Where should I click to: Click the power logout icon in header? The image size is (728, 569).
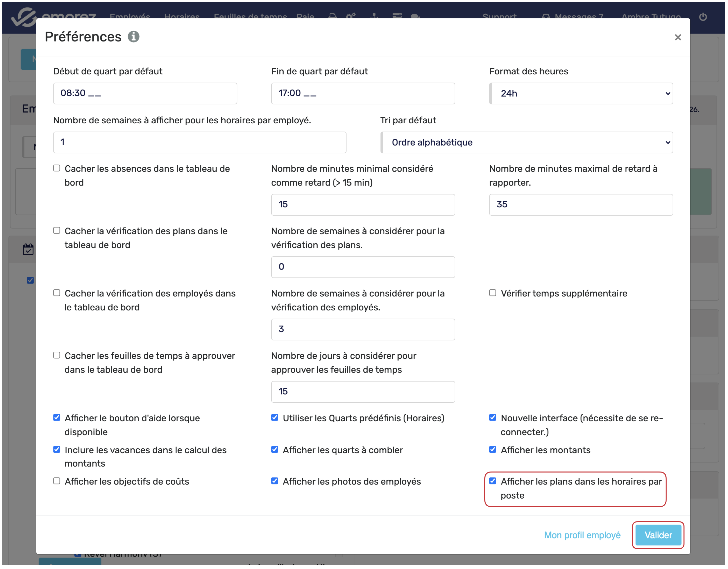[703, 17]
